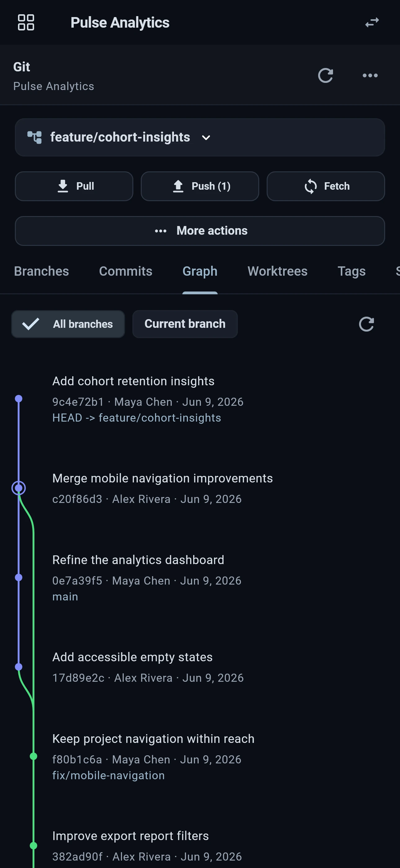Pull changes from remote
Image resolution: width=400 pixels, height=868 pixels.
click(74, 186)
